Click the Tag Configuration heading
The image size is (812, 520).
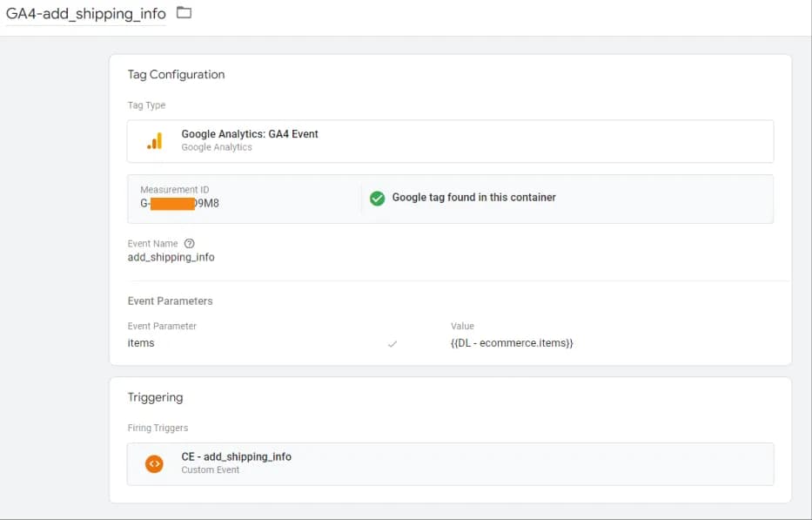[176, 75]
